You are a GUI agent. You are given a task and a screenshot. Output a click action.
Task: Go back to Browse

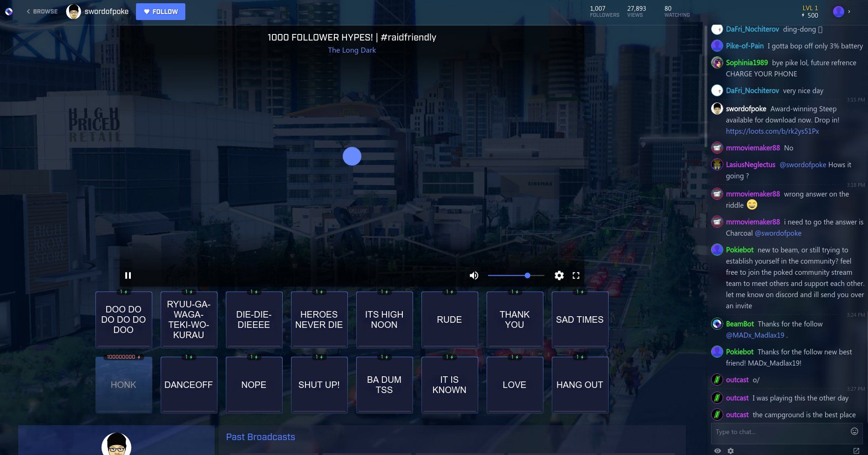coord(42,12)
